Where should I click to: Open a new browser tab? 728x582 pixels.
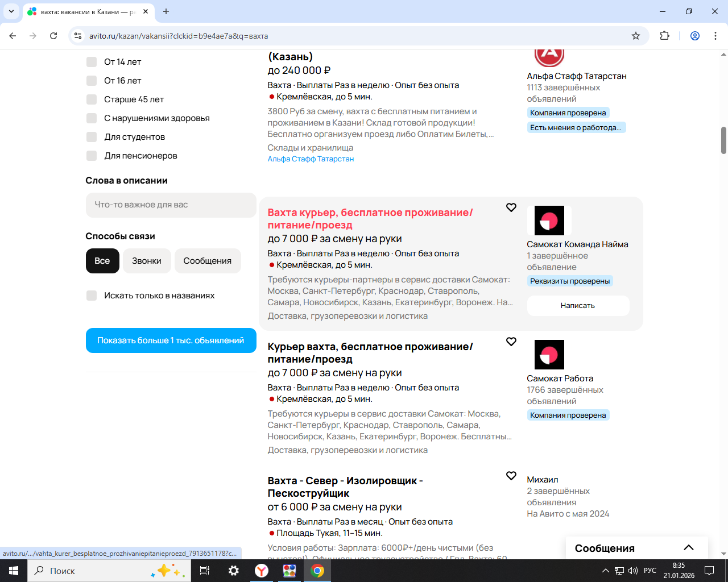(x=166, y=11)
